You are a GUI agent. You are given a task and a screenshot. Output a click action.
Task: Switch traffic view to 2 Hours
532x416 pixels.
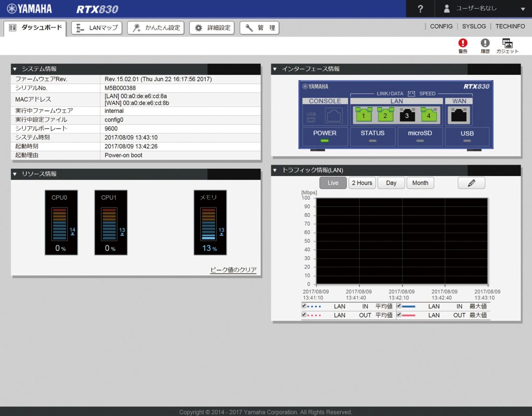(362, 183)
